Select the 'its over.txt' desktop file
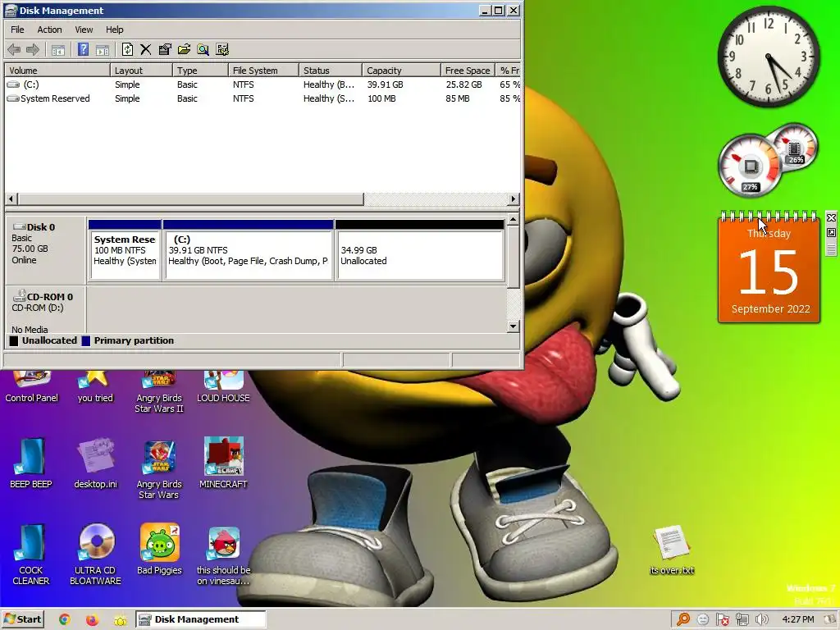The width and height of the screenshot is (840, 630). [x=672, y=550]
